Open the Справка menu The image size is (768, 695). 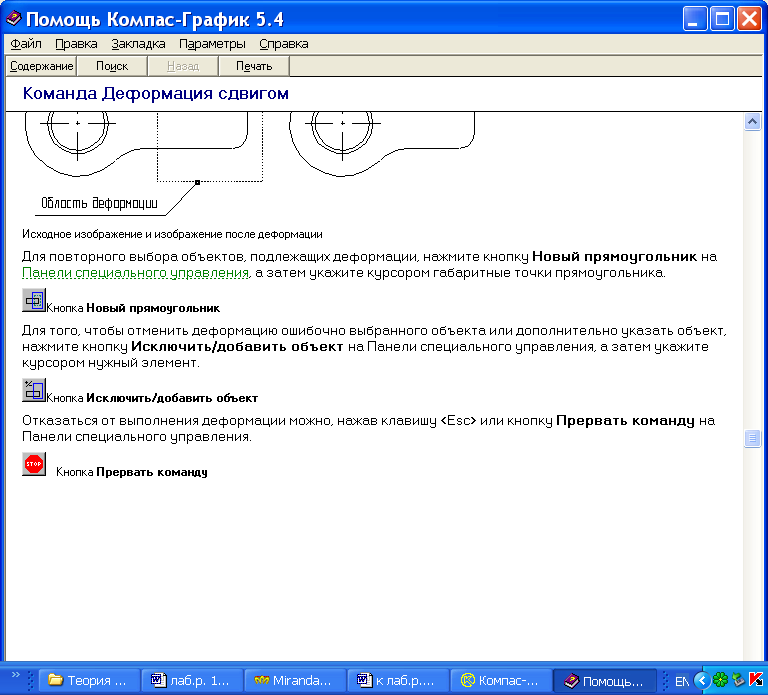284,44
